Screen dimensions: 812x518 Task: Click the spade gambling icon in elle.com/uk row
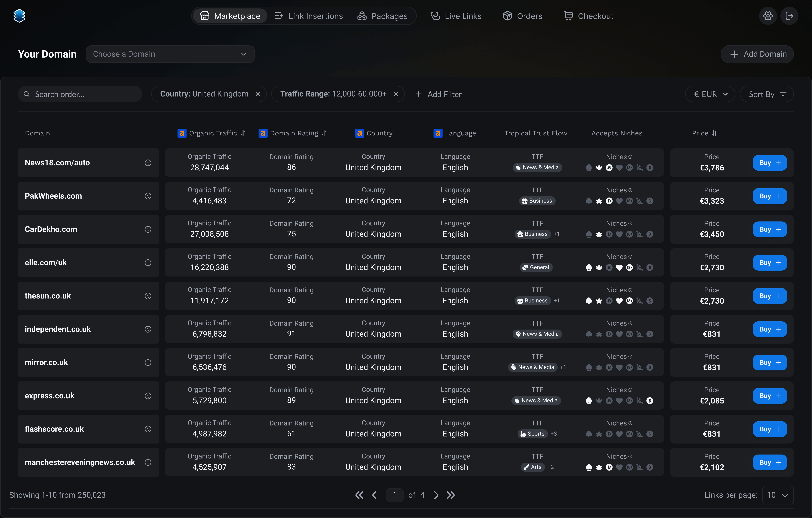[589, 267]
